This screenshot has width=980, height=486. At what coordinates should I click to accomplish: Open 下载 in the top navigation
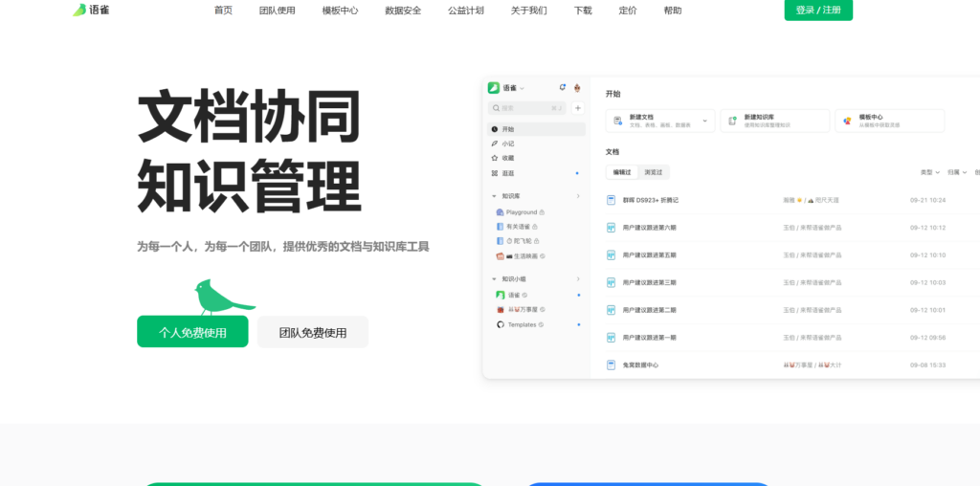(x=583, y=10)
